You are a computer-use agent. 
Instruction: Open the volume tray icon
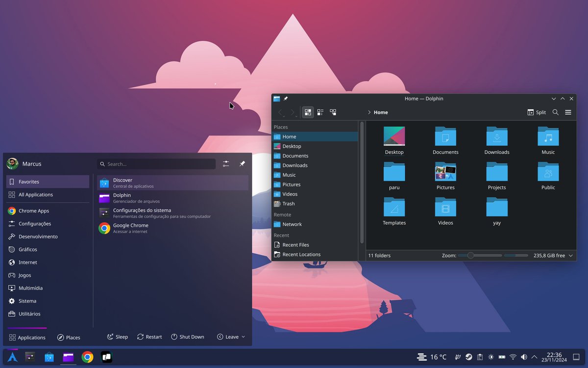[x=524, y=357]
